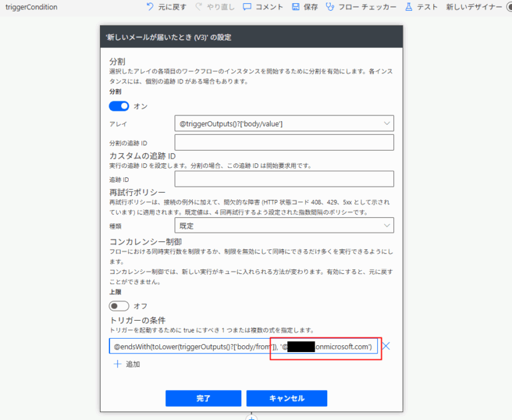The height and width of the screenshot is (420, 512).
Task: Open the フロー チェッカー
Action: (331, 7)
